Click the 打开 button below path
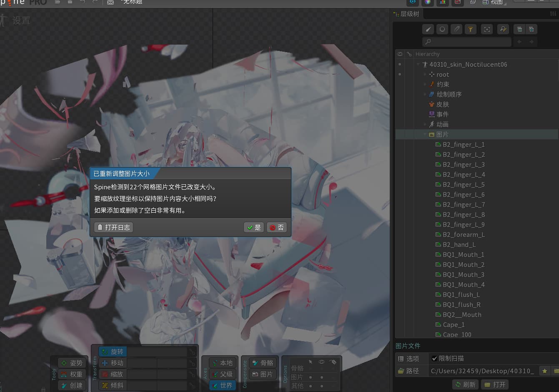Viewport: 559px width, 392px height. (x=495, y=384)
